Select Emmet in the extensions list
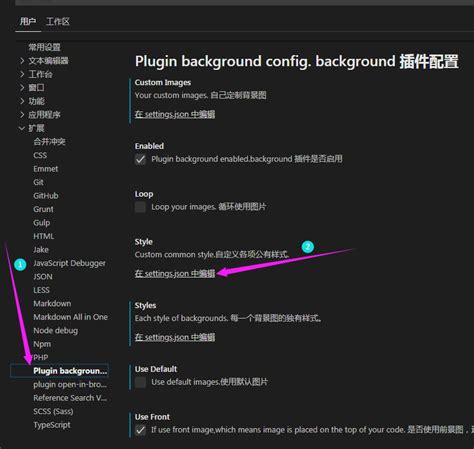 [46, 169]
